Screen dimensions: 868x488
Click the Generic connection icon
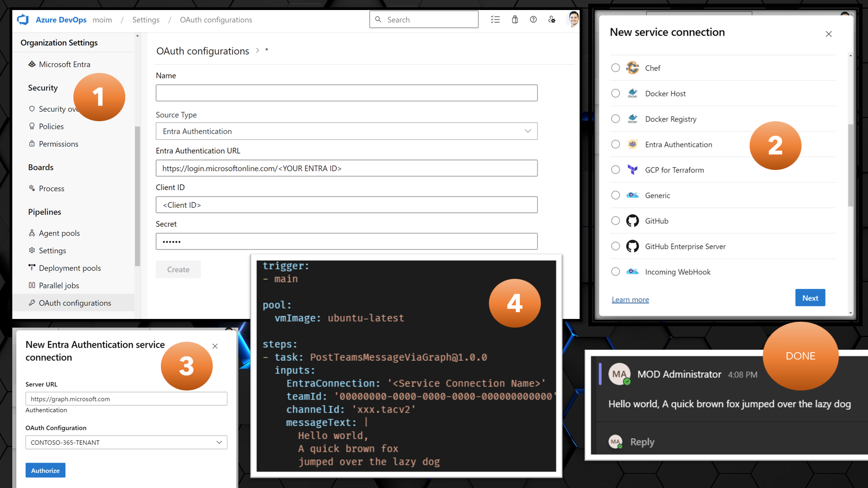pos(632,195)
